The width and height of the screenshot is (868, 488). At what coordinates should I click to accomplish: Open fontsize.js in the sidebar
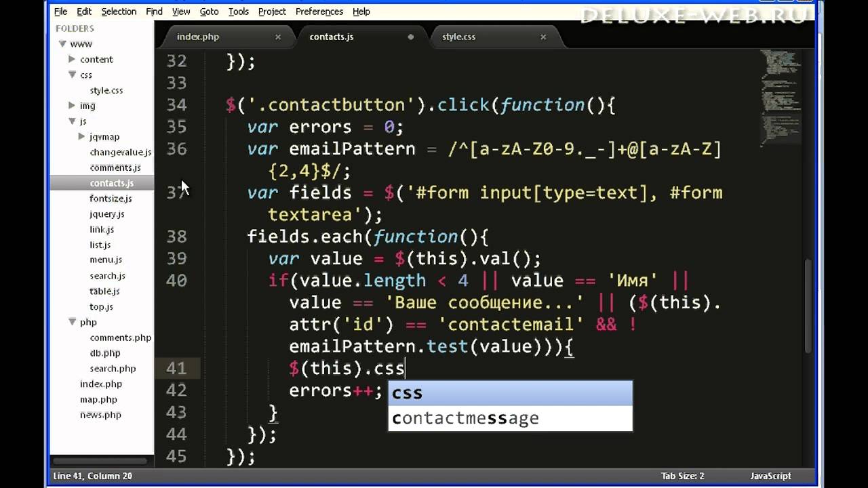111,199
